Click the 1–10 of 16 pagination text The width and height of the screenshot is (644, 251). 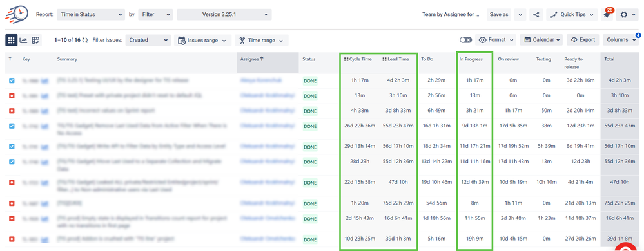pyautogui.click(x=67, y=40)
